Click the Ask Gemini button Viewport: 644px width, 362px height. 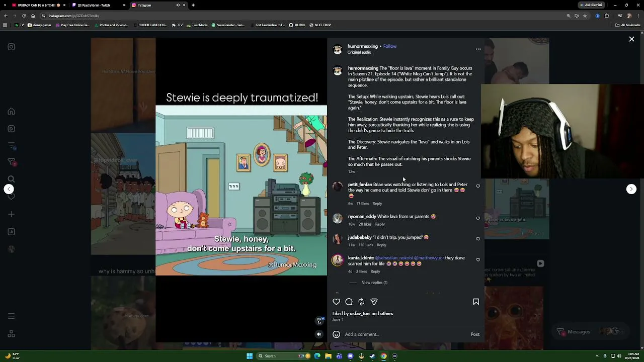click(x=592, y=5)
